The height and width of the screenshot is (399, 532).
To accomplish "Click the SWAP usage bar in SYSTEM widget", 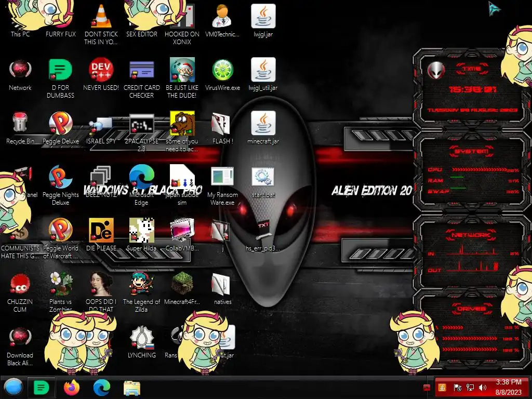I will click(x=458, y=188).
